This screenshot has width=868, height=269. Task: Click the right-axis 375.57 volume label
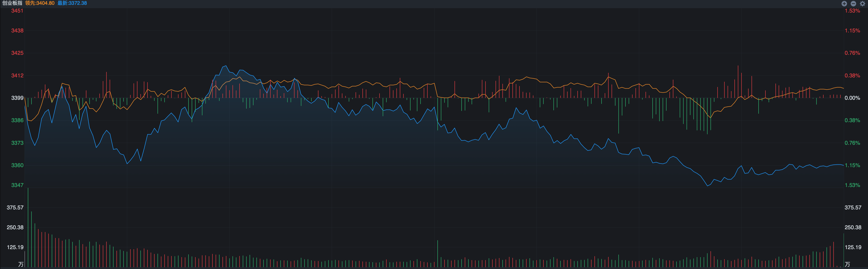pos(853,208)
